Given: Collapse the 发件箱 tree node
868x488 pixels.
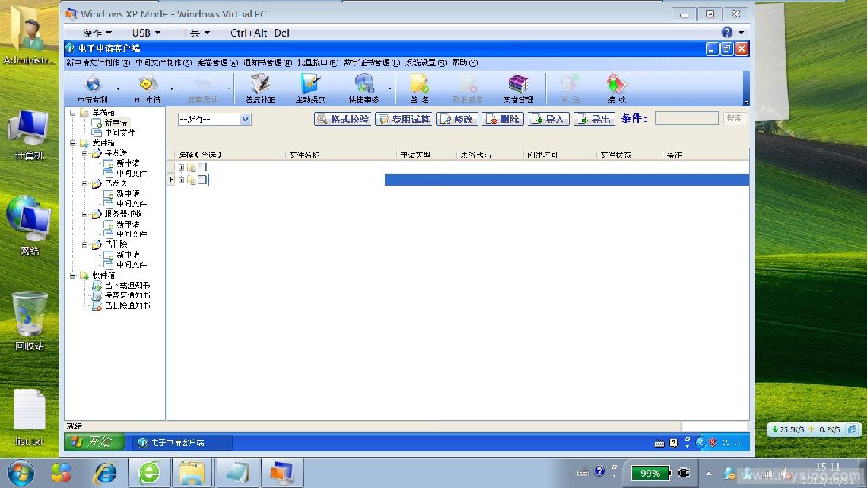Looking at the screenshot, I should [73, 143].
